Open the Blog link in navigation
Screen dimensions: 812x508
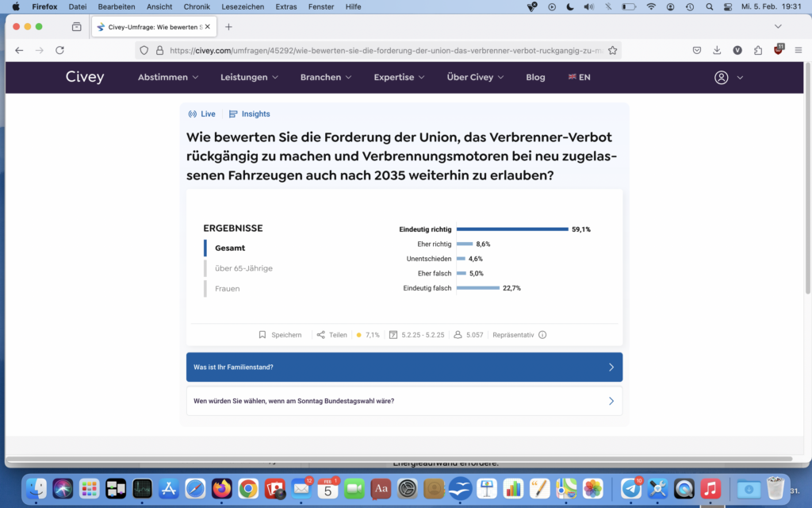pos(535,78)
